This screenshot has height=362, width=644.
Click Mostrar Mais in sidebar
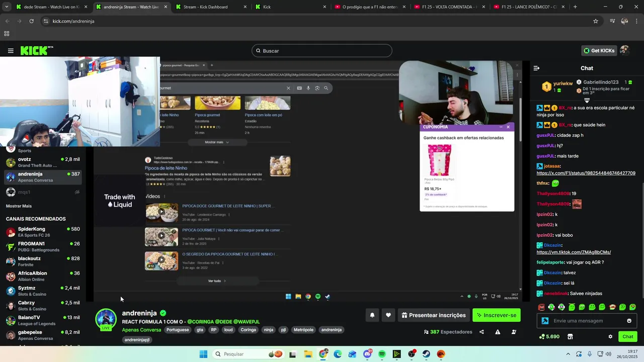19,206
